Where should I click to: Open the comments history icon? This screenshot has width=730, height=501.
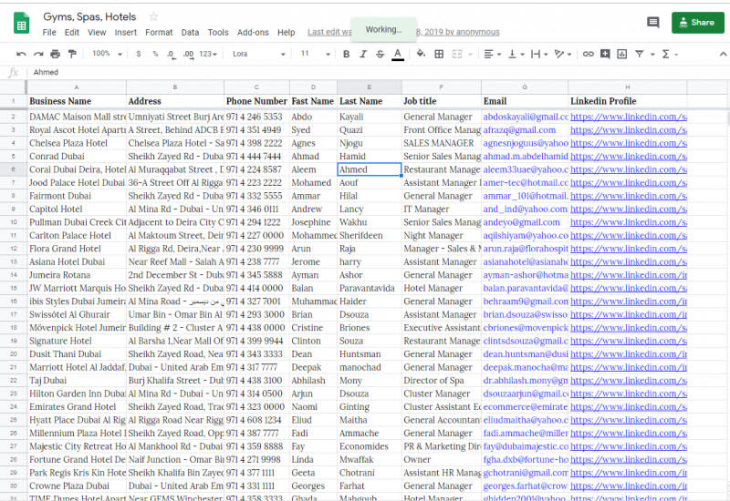[x=653, y=22]
